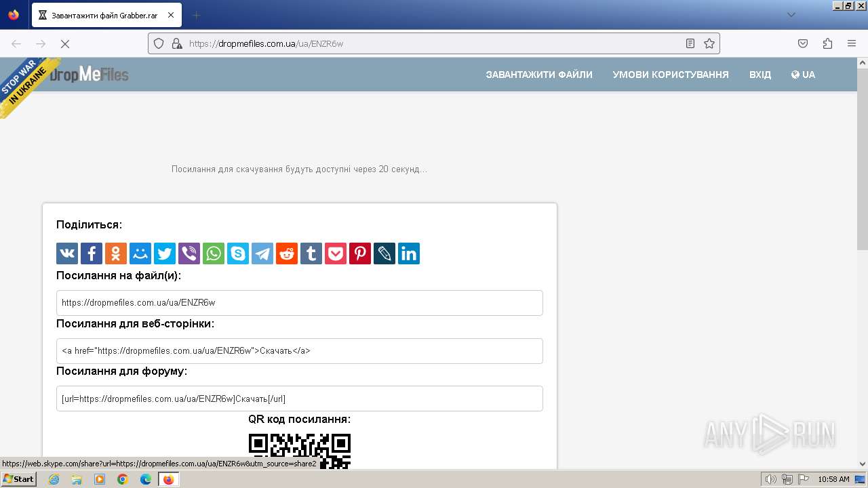Screen dimensions: 868x488
Task: Share via Viber icon
Action: (x=189, y=253)
